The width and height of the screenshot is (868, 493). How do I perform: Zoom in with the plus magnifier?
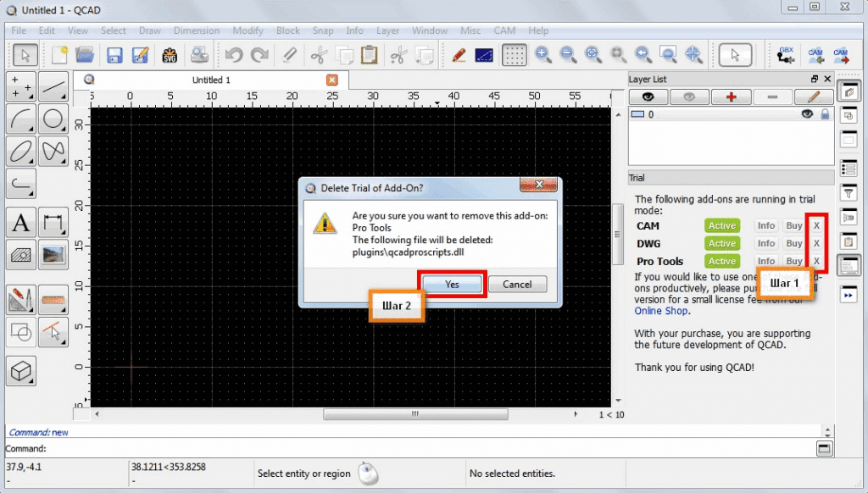tap(543, 55)
